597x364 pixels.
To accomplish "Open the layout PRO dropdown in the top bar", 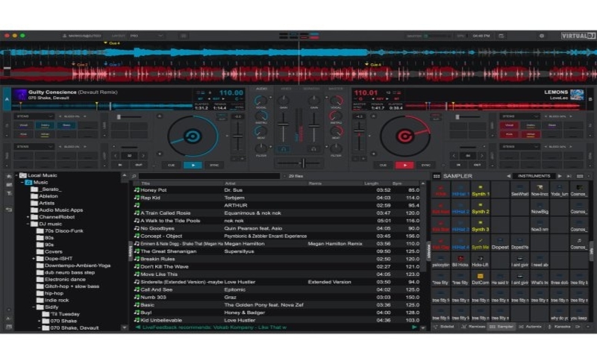I will point(146,36).
